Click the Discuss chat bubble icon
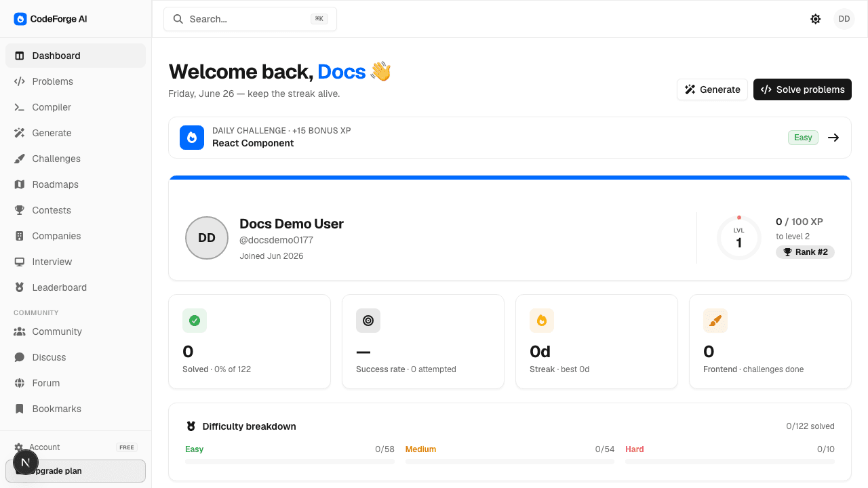Screen dimensions: 868x488 tap(20, 357)
